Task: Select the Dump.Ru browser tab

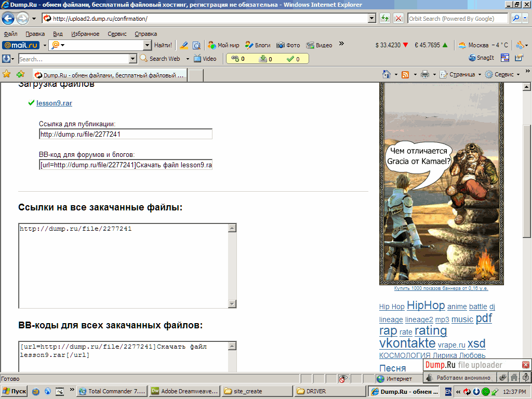Action: tap(110, 75)
